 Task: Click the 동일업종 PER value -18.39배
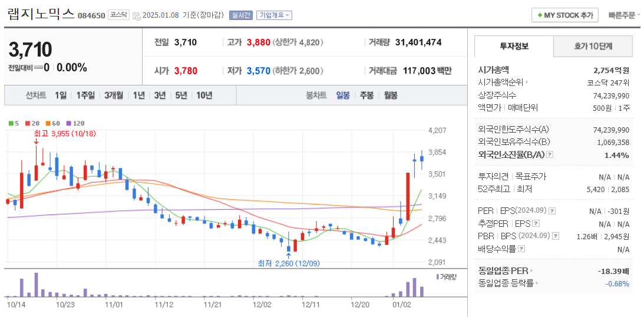point(614,272)
